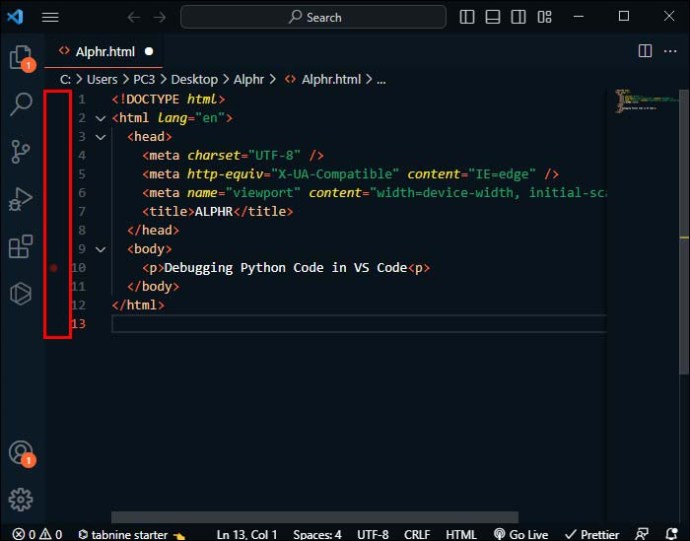Screen dimensions: 690x541
Task: Click the Search command center box
Action: (313, 17)
